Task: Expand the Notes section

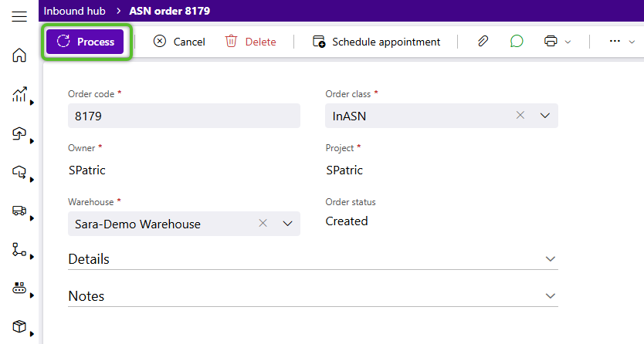Action: click(x=313, y=296)
